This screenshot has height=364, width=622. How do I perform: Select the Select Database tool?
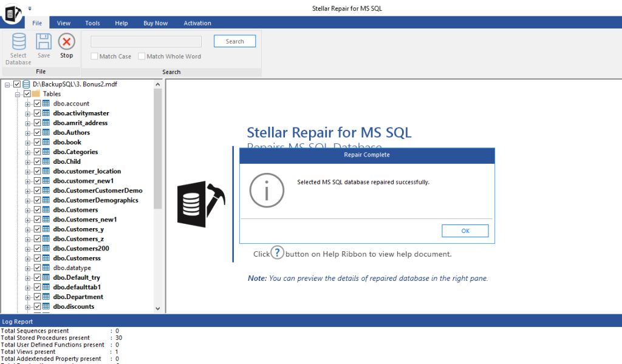18,47
